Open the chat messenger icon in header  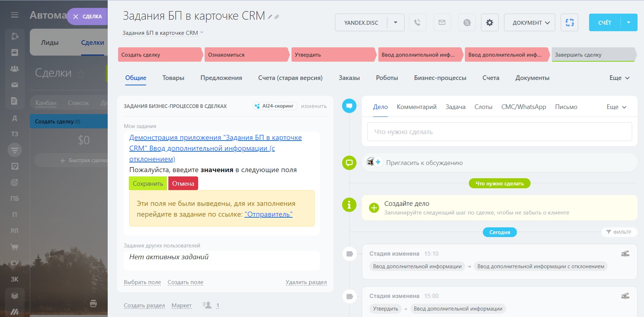coord(467,23)
